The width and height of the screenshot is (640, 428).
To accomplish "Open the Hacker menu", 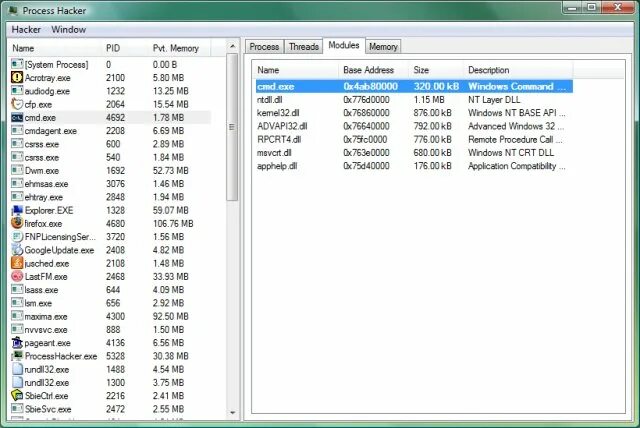I will pos(26,29).
